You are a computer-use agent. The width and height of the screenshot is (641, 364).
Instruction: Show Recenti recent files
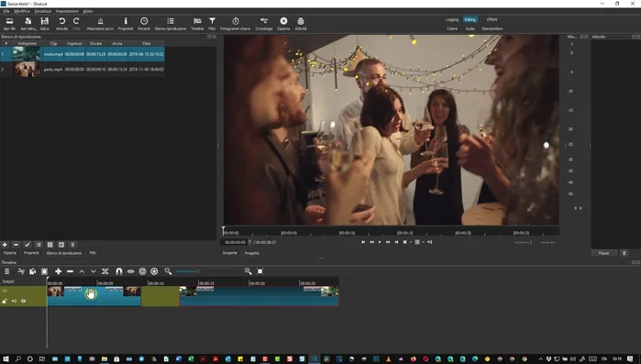[144, 24]
